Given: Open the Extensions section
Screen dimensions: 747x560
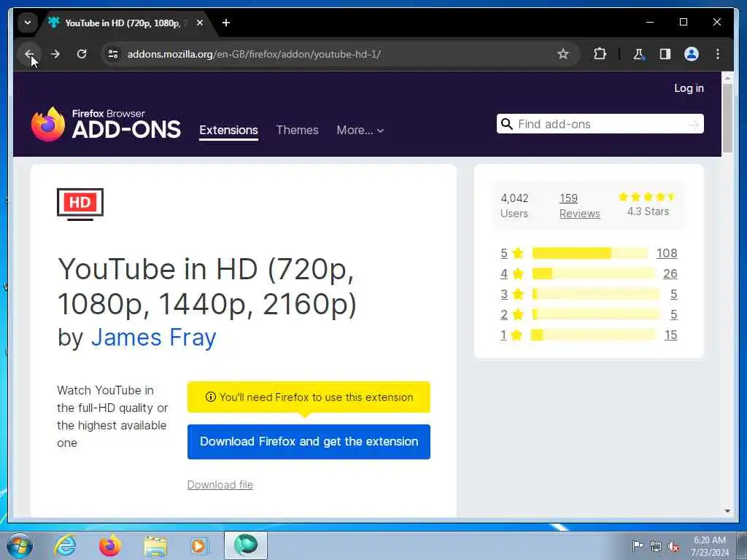Looking at the screenshot, I should tap(228, 131).
